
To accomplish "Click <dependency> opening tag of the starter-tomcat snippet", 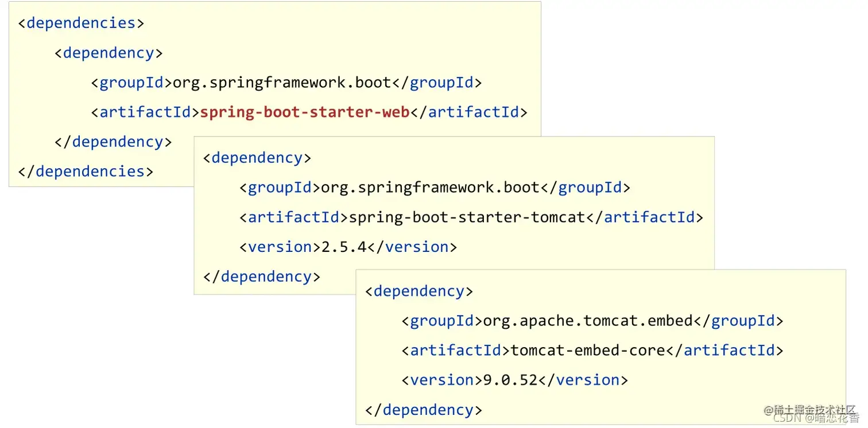I will [x=257, y=158].
